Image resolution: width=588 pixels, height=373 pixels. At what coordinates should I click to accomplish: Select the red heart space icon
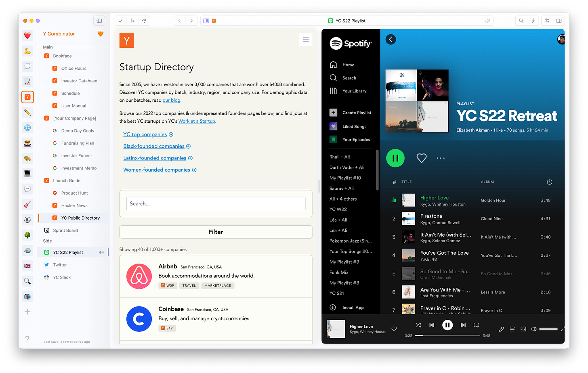tap(27, 36)
